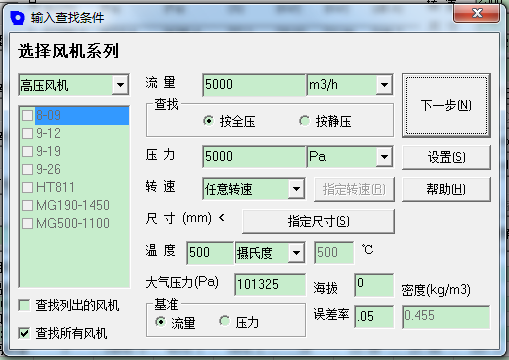Tick the 9-26 fan series checkbox

[x=27, y=169]
